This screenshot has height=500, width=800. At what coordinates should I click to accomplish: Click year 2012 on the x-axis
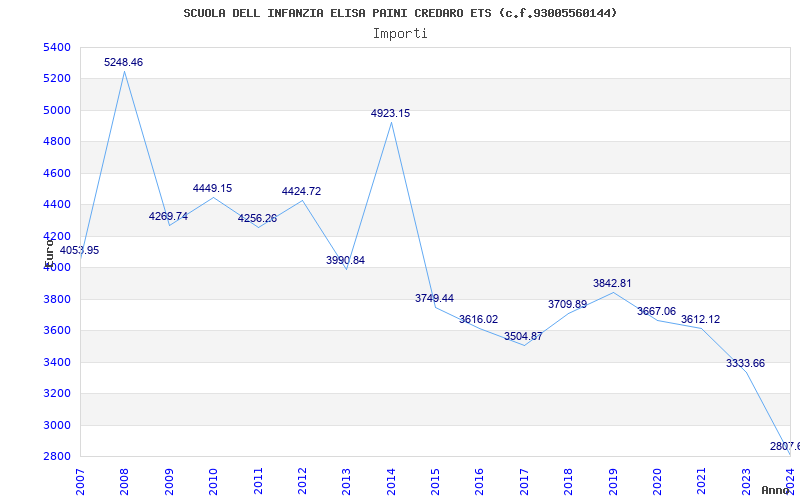click(302, 482)
